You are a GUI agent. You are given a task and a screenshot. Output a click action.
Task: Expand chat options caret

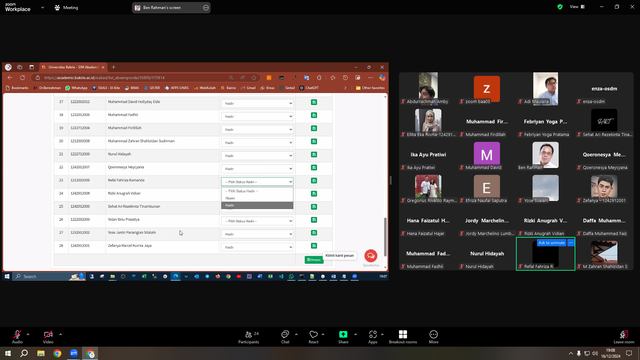(296, 334)
